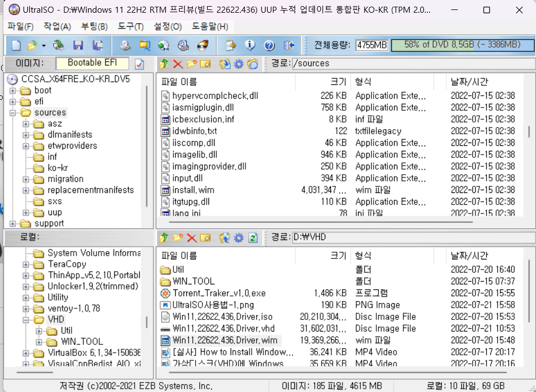Select install.wim in image file list
The width and height of the screenshot is (536, 392).
tap(193, 190)
